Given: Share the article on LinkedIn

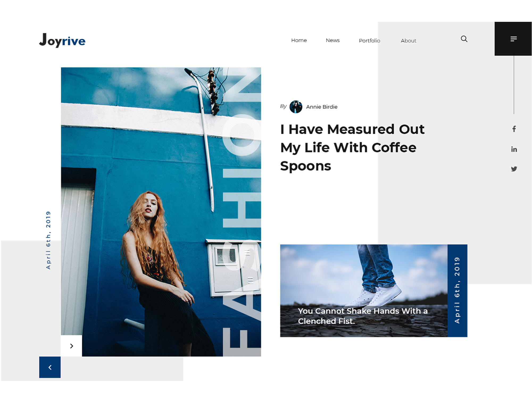Looking at the screenshot, I should [x=514, y=149].
